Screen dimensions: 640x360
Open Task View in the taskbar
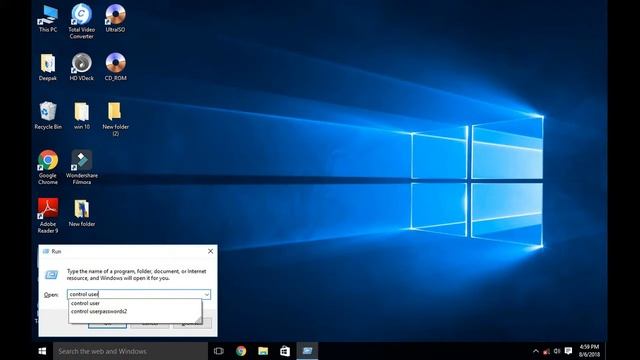[219, 351]
